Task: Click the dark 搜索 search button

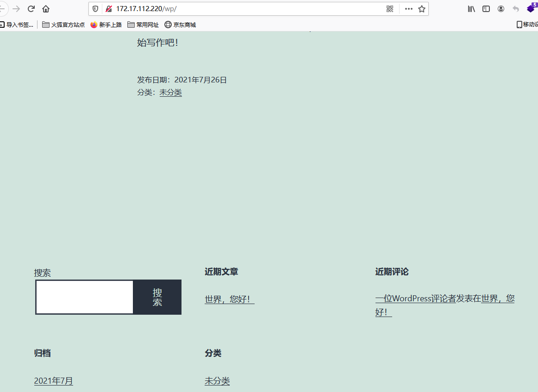Action: (x=157, y=297)
